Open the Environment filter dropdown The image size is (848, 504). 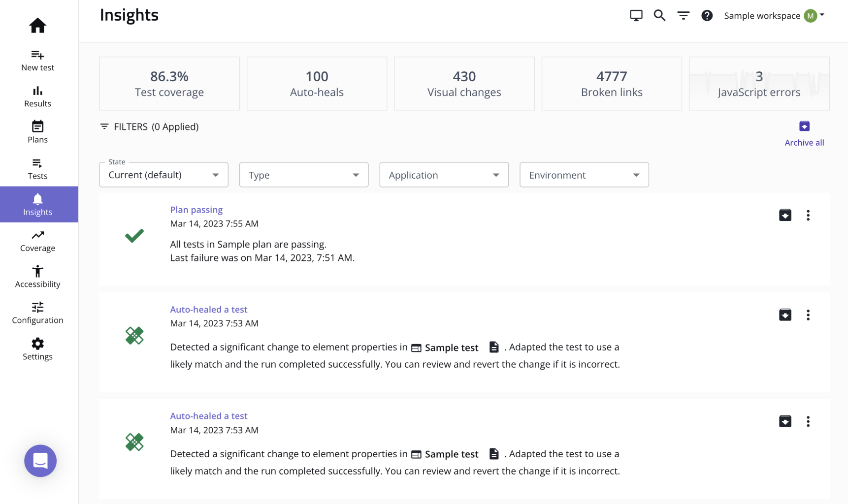tap(584, 175)
